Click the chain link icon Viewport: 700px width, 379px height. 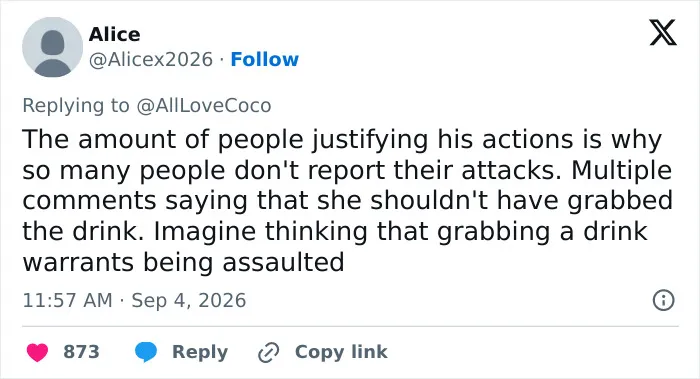click(x=269, y=353)
